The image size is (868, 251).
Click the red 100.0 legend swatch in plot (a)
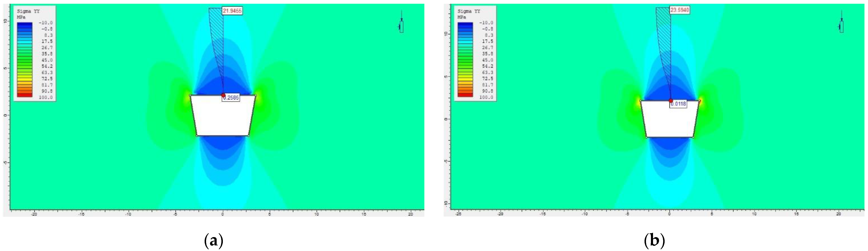click(25, 96)
